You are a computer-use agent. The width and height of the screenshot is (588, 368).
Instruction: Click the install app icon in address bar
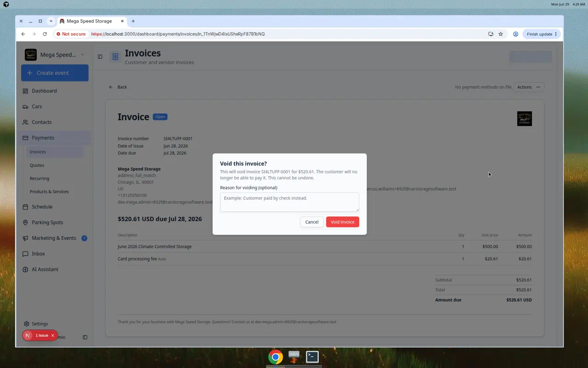click(491, 34)
